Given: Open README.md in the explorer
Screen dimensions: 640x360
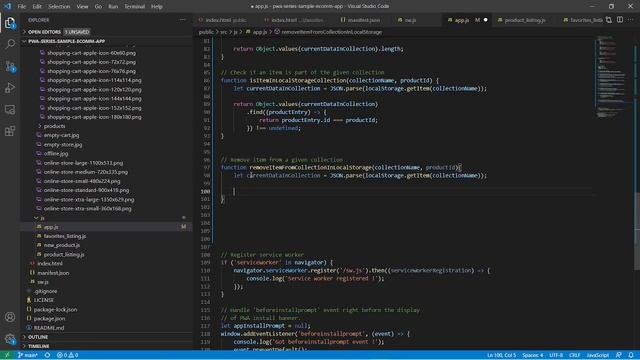Looking at the screenshot, I should pos(49,328).
